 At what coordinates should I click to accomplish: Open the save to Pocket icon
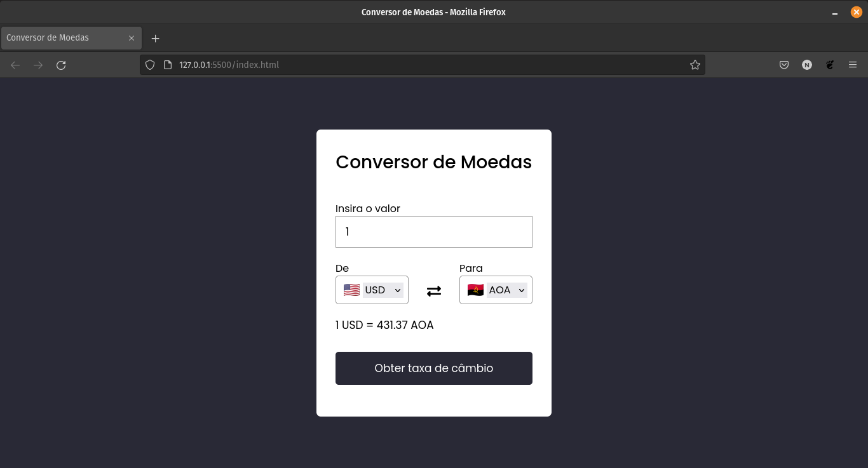[784, 64]
